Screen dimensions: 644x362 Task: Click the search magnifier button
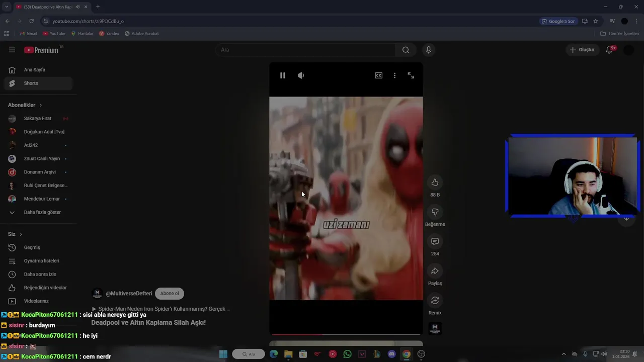(406, 50)
